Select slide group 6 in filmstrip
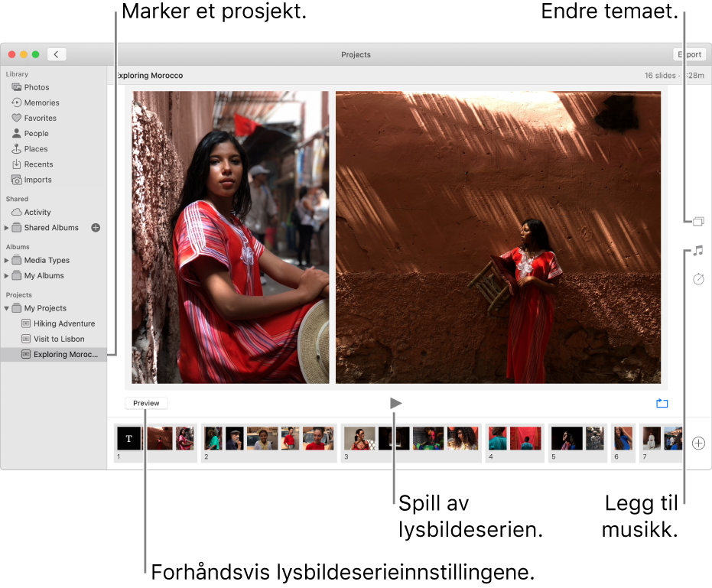712x588 pixels. click(x=623, y=443)
